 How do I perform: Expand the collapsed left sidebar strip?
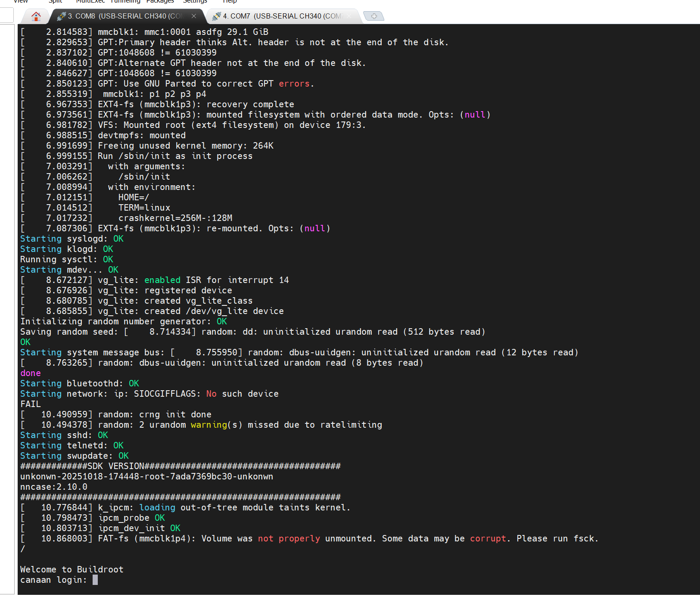[7, 302]
